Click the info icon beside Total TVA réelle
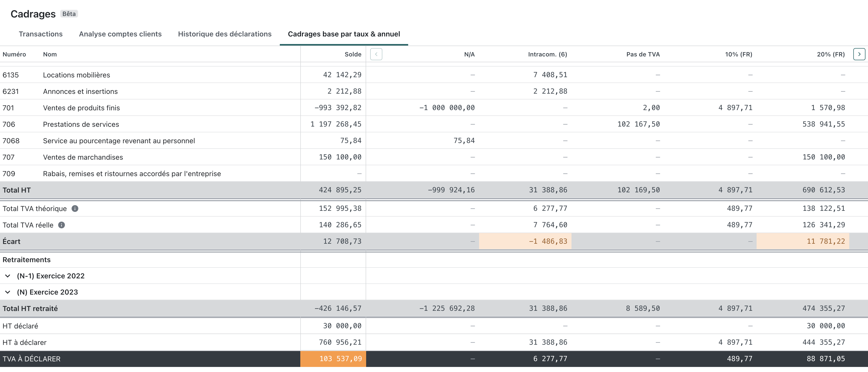 (x=61, y=225)
